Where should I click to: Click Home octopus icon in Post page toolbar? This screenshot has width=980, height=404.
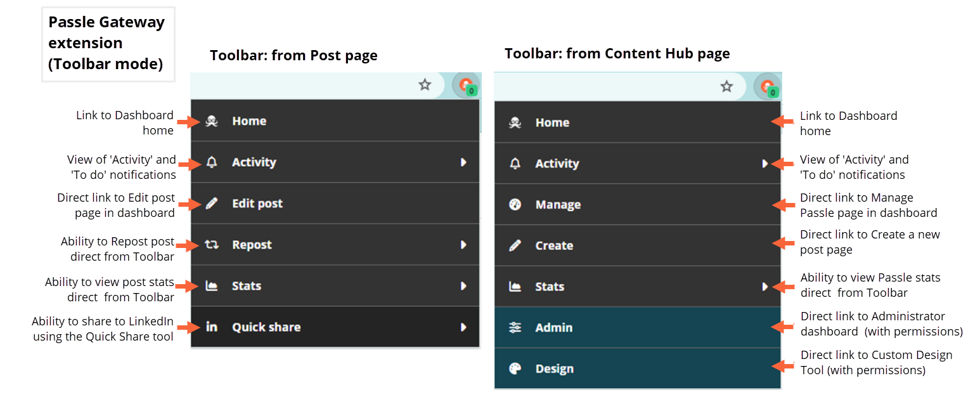point(212,121)
